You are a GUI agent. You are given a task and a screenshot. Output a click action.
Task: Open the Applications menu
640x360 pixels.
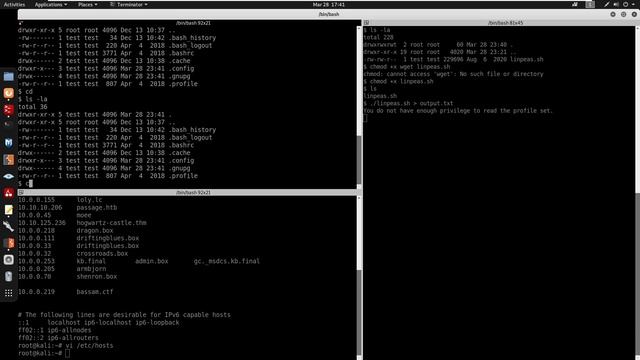(x=51, y=4)
